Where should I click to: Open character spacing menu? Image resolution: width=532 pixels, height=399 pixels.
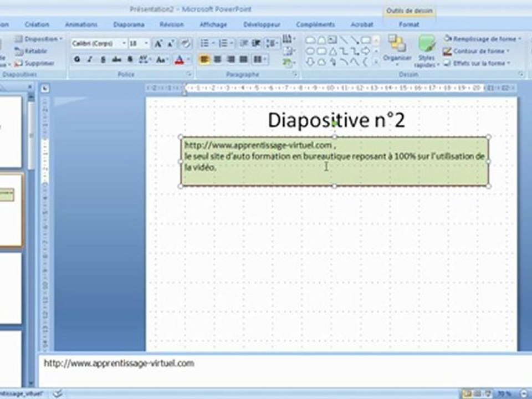pos(145,60)
